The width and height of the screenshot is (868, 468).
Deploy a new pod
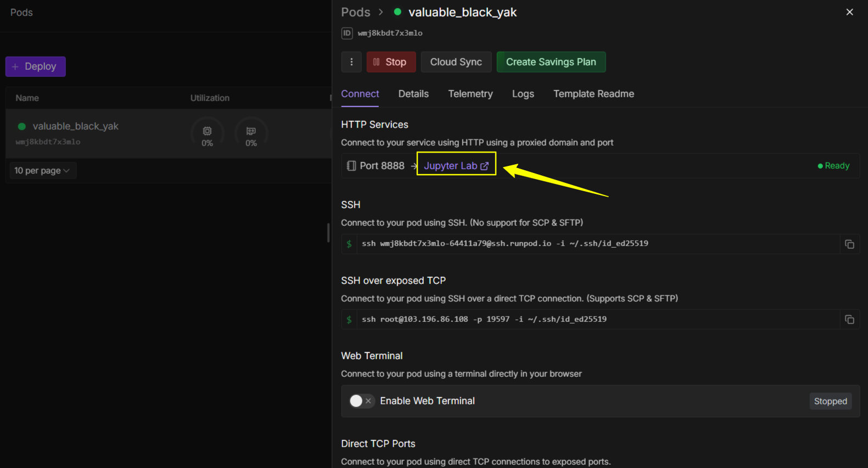[36, 66]
